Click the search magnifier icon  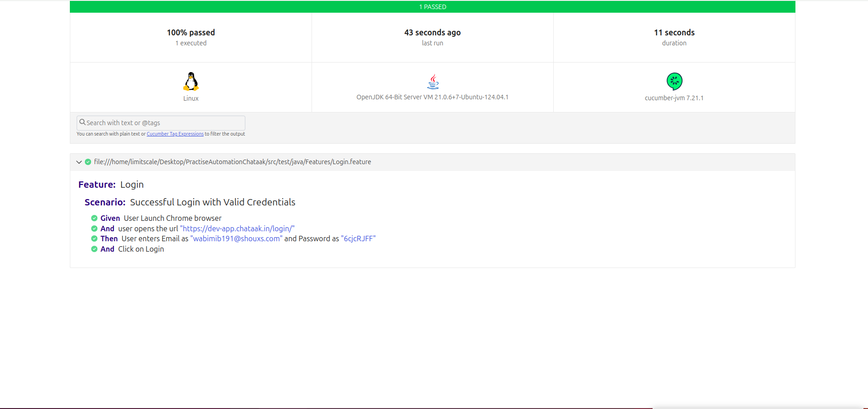pyautogui.click(x=83, y=122)
